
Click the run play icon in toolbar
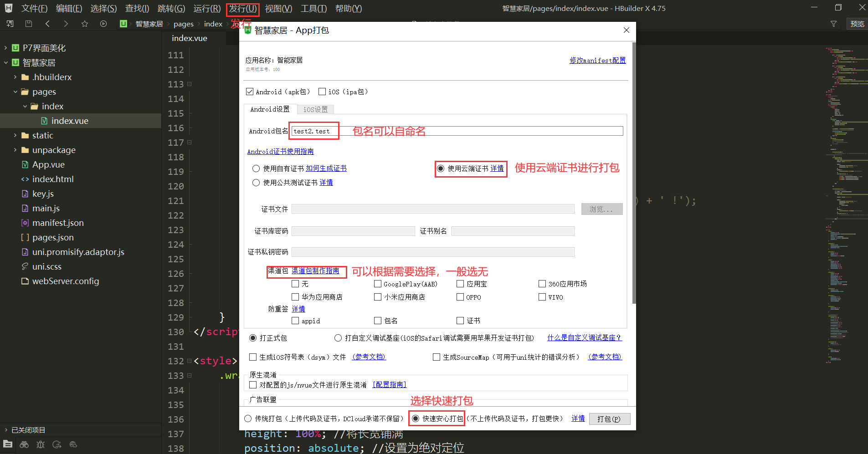(x=103, y=24)
